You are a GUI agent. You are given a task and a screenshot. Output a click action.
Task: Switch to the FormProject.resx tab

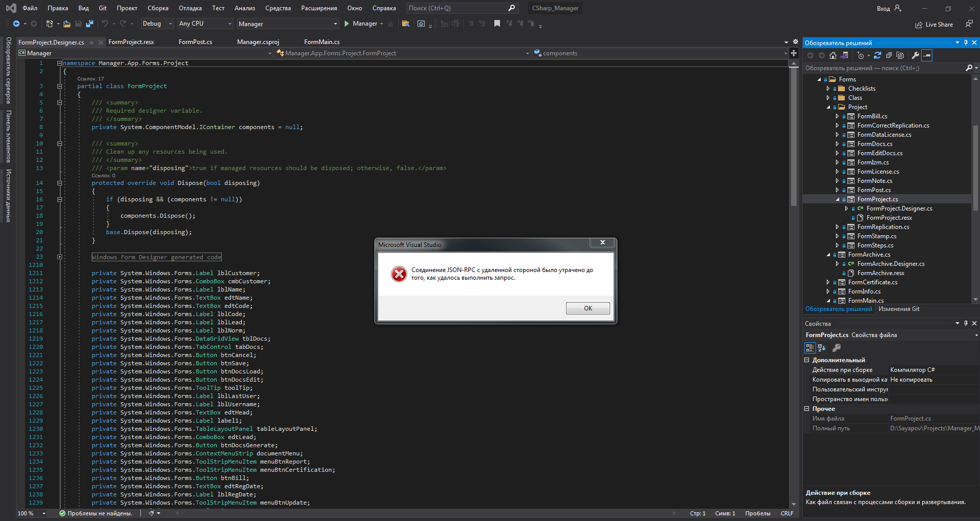pos(131,42)
